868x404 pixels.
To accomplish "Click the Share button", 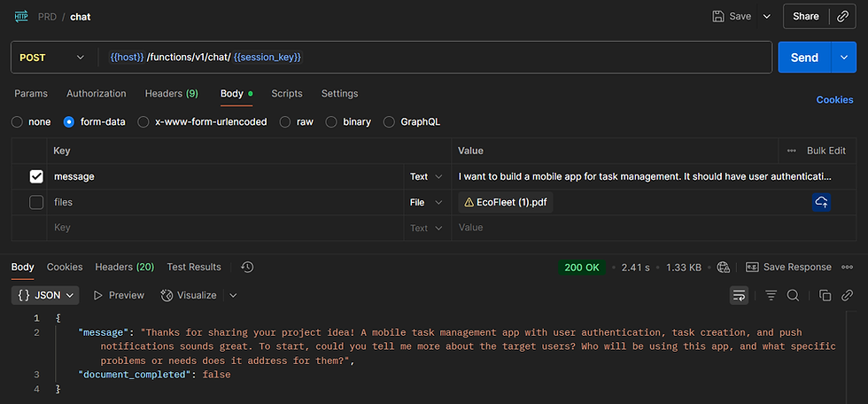I will 805,17.
